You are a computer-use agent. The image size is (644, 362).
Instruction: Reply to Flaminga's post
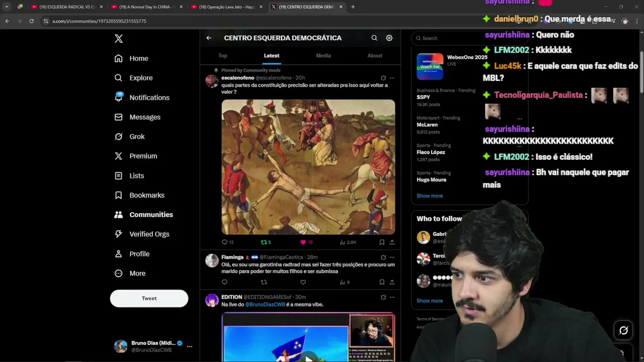(224, 283)
